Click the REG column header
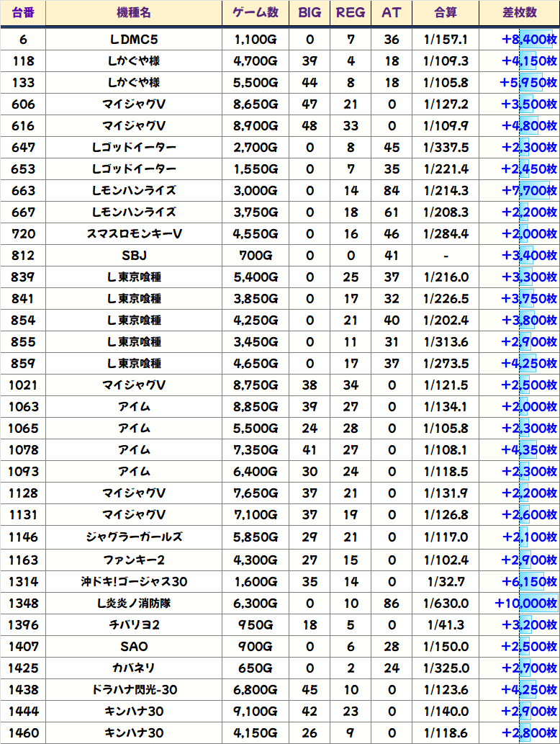 coord(351,13)
